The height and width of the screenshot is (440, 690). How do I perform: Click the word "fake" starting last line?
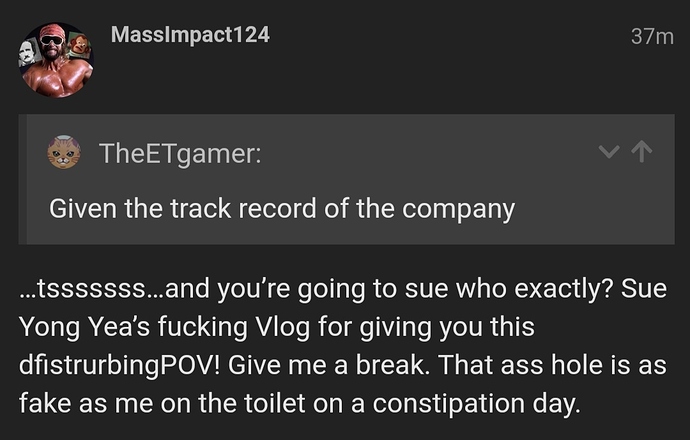point(45,404)
